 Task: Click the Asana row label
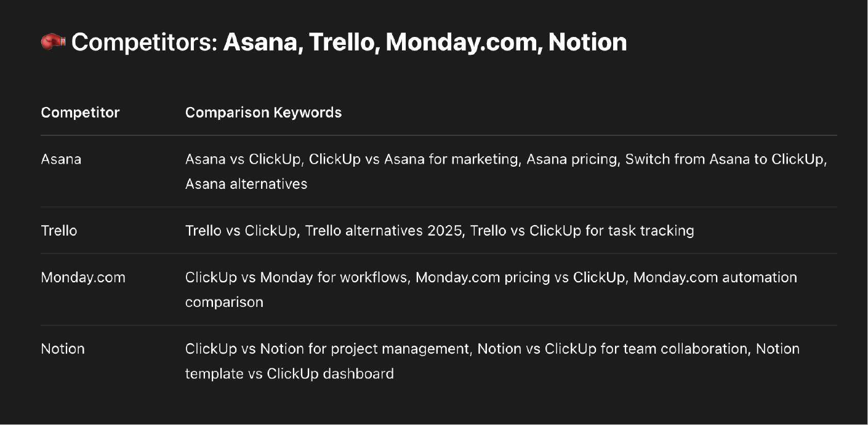pyautogui.click(x=61, y=159)
